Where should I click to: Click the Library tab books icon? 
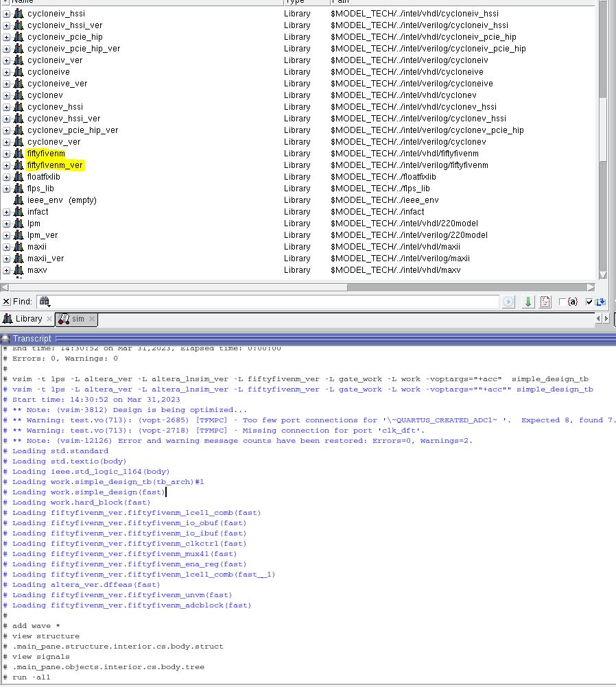pos(8,319)
